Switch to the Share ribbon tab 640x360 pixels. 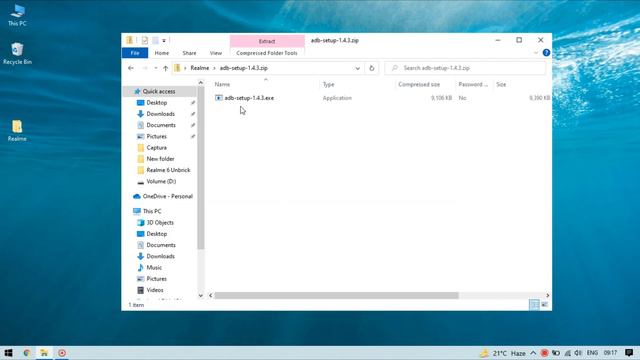[x=189, y=53]
